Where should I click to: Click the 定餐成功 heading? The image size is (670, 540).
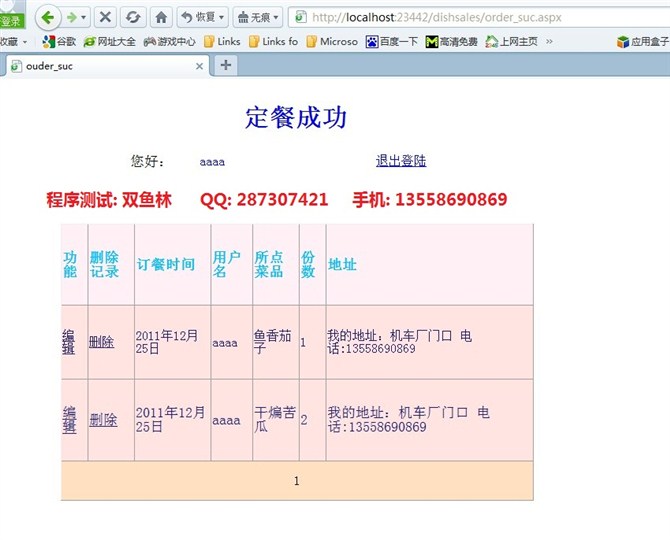(x=296, y=117)
